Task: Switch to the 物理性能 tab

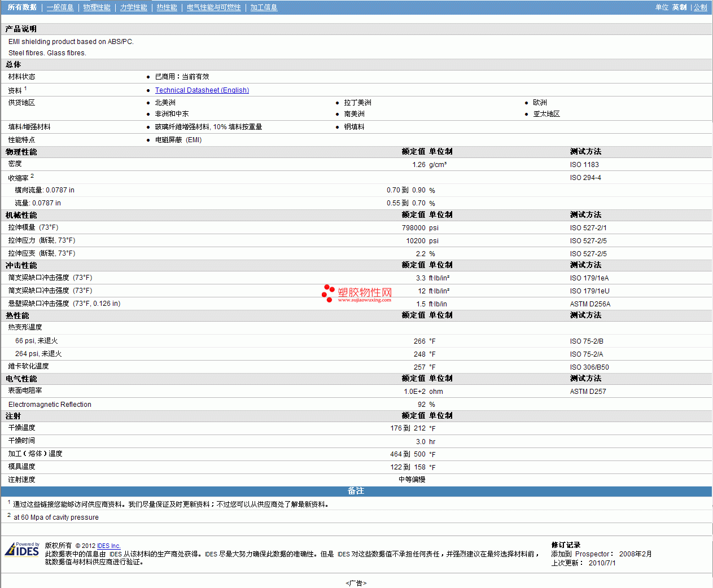Action: [97, 7]
